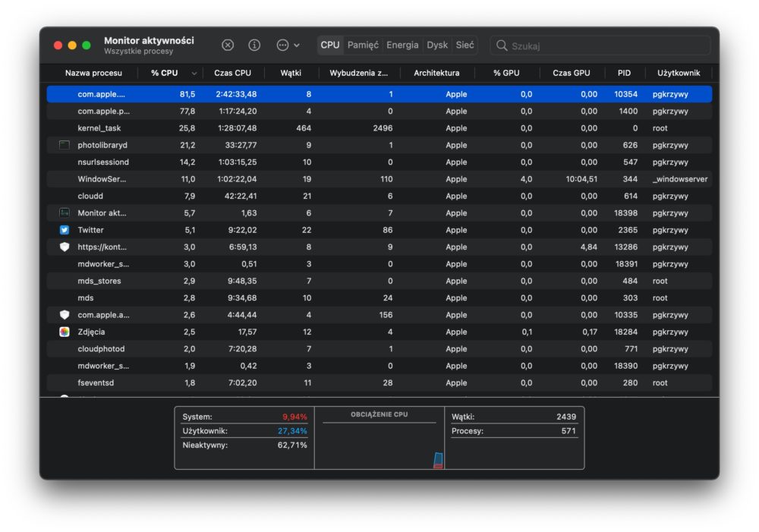Click the shield icon beside com.apple.a...
Screen dimensions: 759x532
tap(65, 315)
